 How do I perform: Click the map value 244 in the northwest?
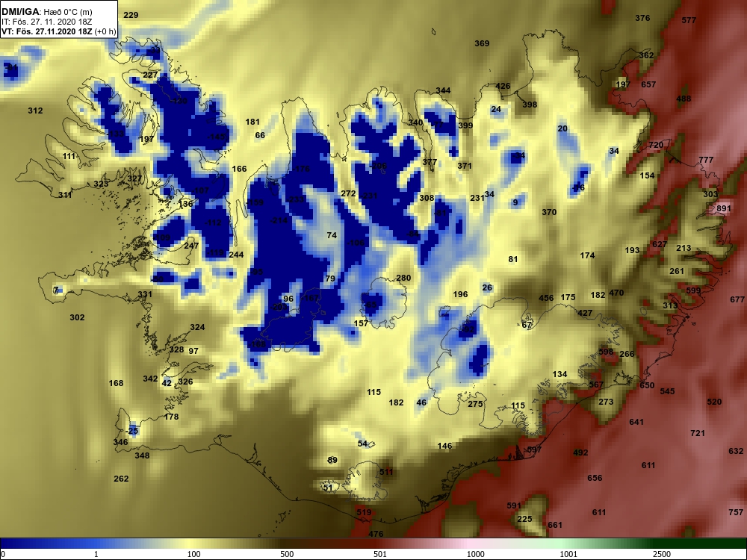pos(236,255)
